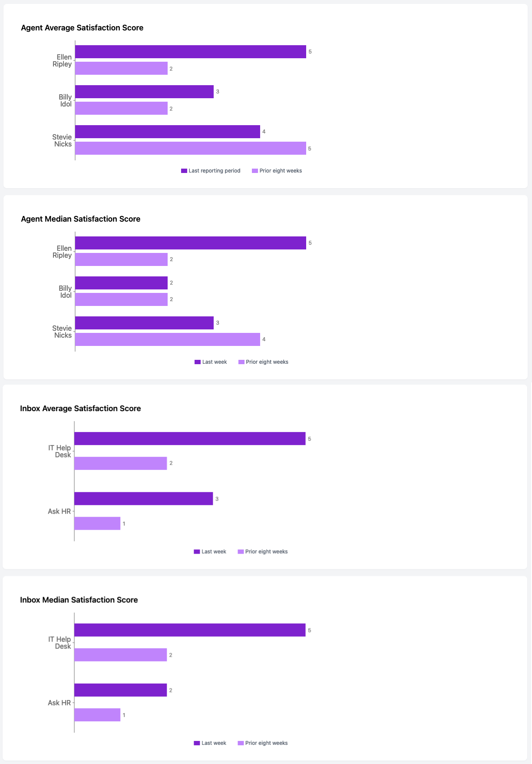The width and height of the screenshot is (532, 764).
Task: Select Ask HR light bar in Inbox Average chart
Action: 97,523
